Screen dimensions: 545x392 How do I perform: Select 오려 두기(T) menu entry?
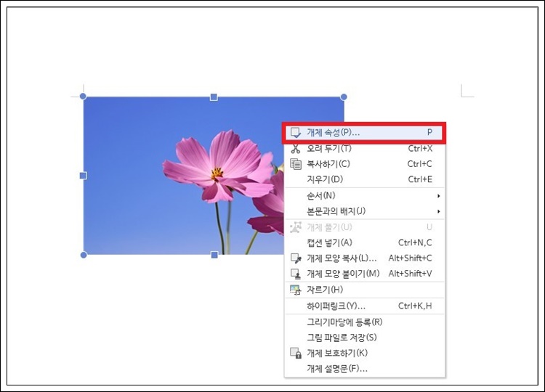point(364,149)
